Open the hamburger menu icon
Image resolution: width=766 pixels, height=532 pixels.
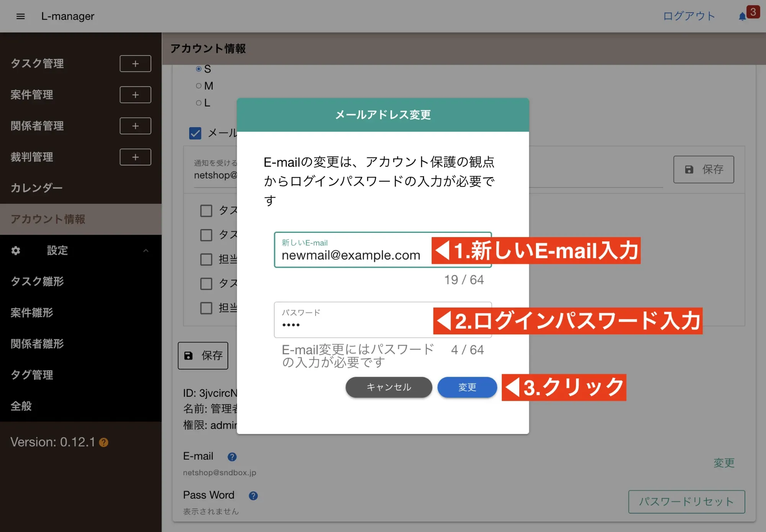coord(21,16)
